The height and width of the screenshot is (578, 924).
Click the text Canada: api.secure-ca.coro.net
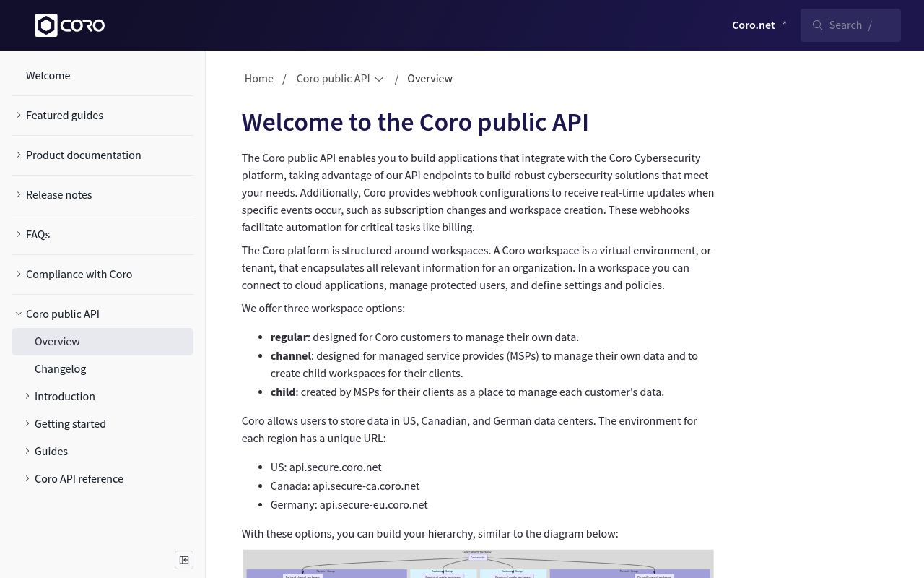[x=345, y=486]
